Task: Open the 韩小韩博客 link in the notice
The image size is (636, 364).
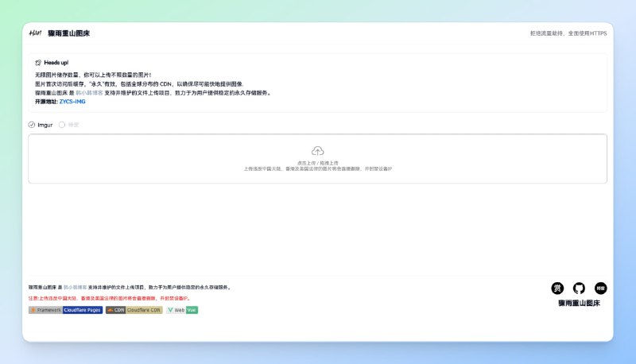Action: pos(89,93)
